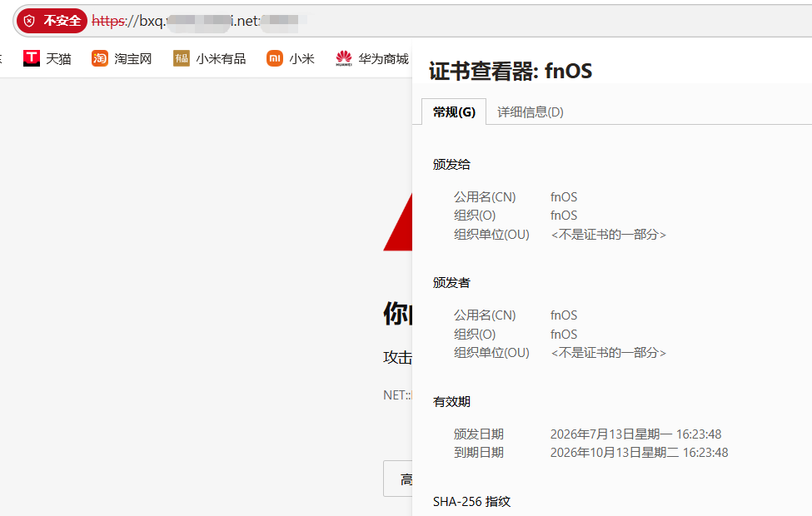Click the 小米 bookmark label
The width and height of the screenshot is (812, 516).
pos(302,59)
